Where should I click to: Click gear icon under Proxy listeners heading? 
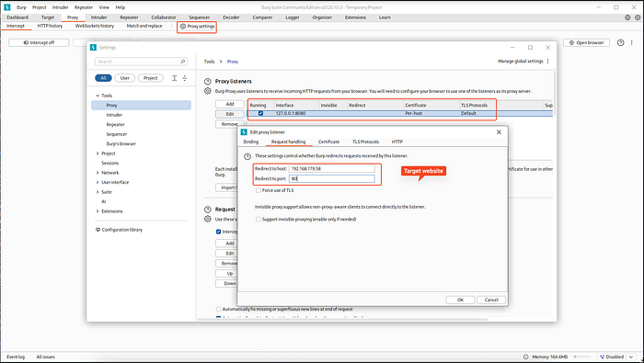pyautogui.click(x=208, y=91)
